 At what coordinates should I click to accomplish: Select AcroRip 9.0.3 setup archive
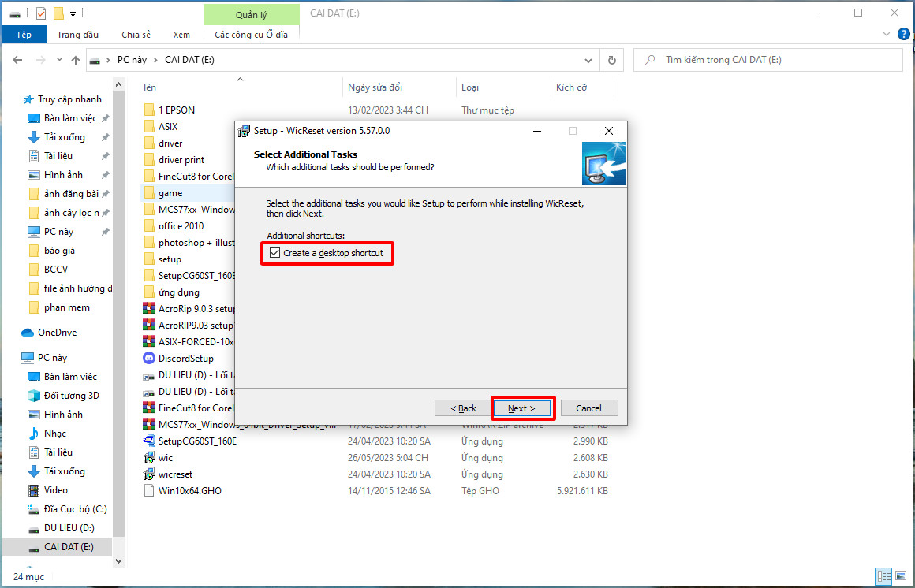tap(196, 309)
